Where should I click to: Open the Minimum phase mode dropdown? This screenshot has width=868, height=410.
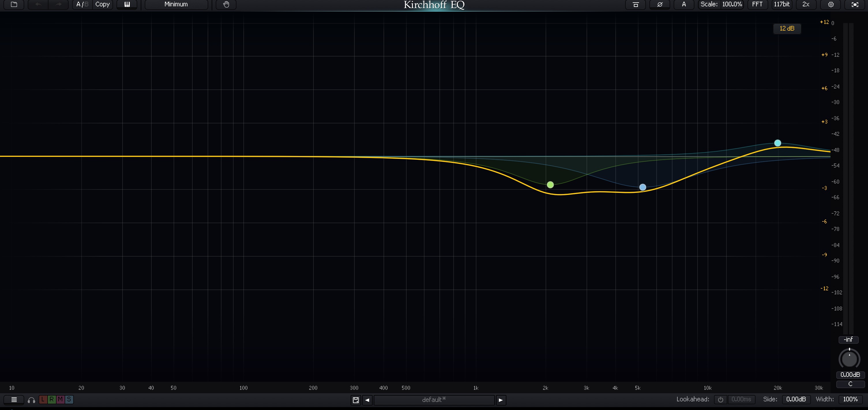tap(176, 4)
